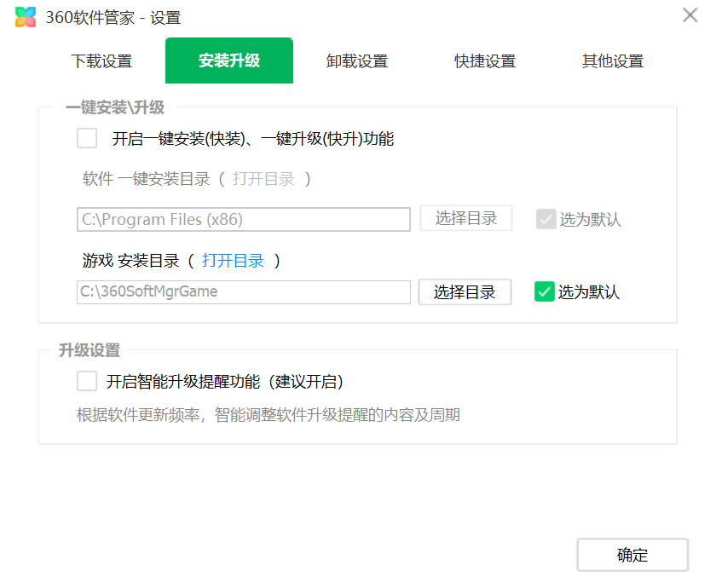
Task: Go to the 快捷设置 tab
Action: [x=485, y=61]
